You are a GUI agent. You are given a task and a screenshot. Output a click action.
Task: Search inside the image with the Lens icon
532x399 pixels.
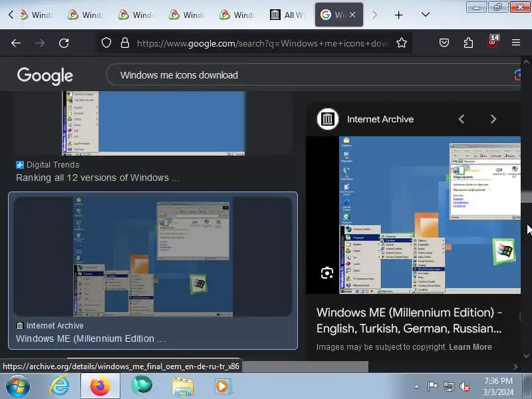coord(327,273)
